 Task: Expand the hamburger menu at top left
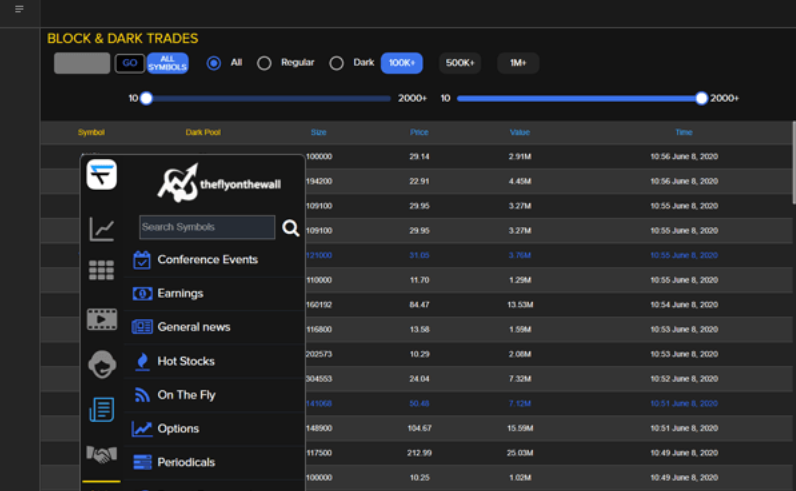(19, 9)
